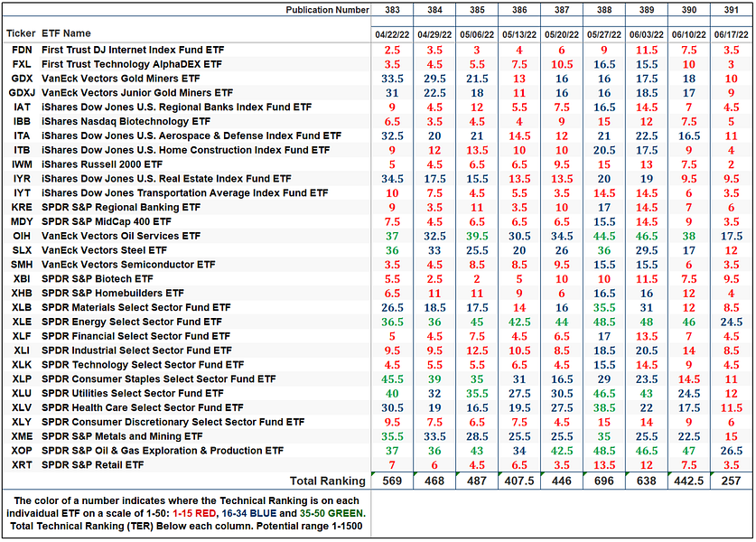Viewport: 756px width, 542px height.
Task: Select the GDX ticker cell
Action: [x=22, y=79]
